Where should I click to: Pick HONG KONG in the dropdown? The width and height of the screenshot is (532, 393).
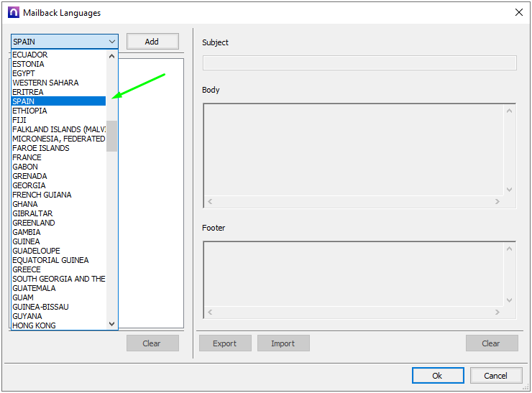[34, 325]
